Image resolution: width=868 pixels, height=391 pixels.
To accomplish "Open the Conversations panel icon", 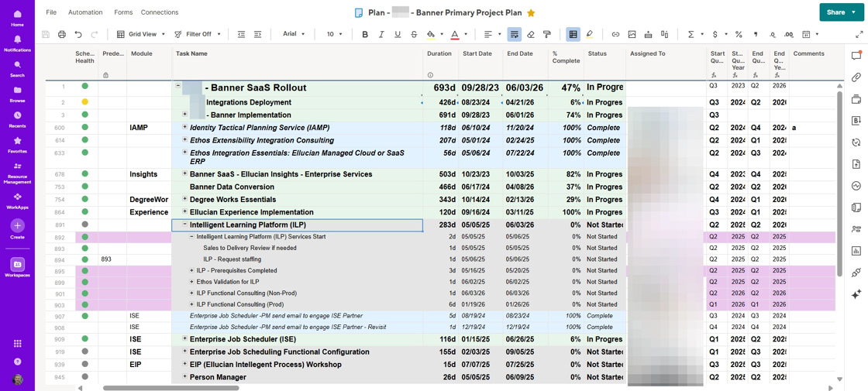I will click(856, 55).
